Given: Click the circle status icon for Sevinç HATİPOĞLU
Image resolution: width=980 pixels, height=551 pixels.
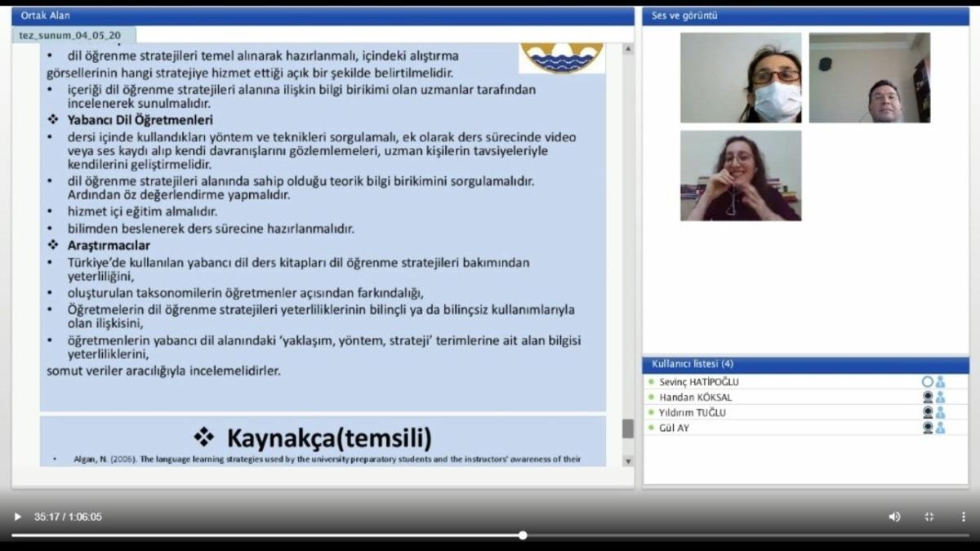Looking at the screenshot, I should [928, 380].
